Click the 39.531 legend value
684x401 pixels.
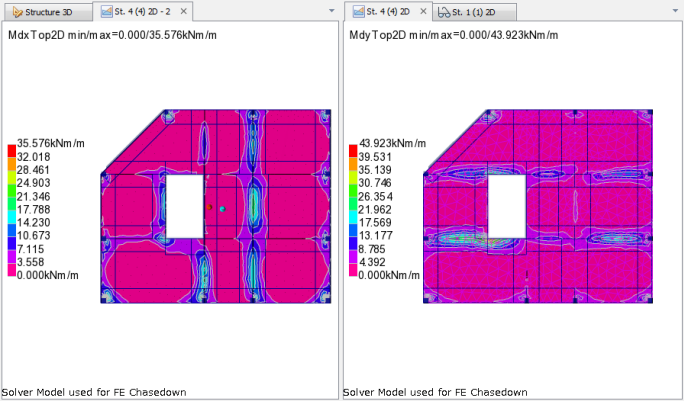(x=375, y=157)
